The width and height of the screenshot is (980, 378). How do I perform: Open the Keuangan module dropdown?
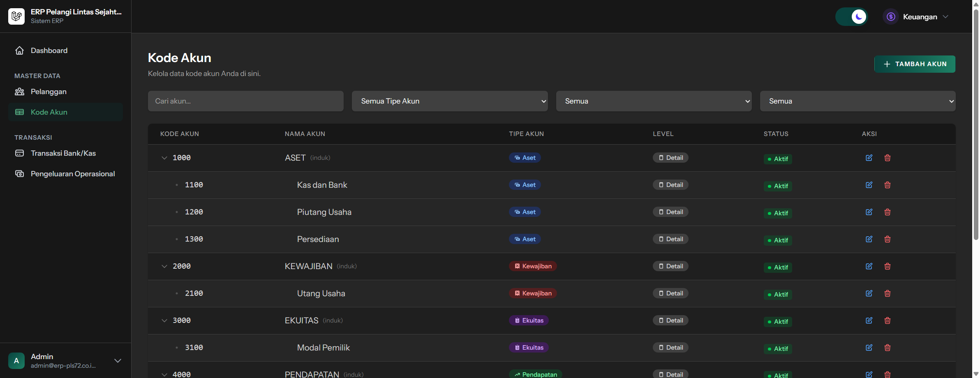[916, 17]
